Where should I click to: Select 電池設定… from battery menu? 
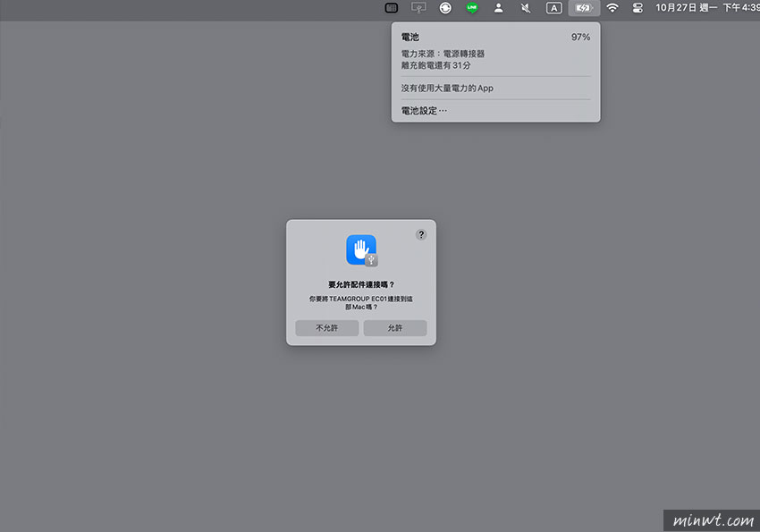[x=425, y=111]
